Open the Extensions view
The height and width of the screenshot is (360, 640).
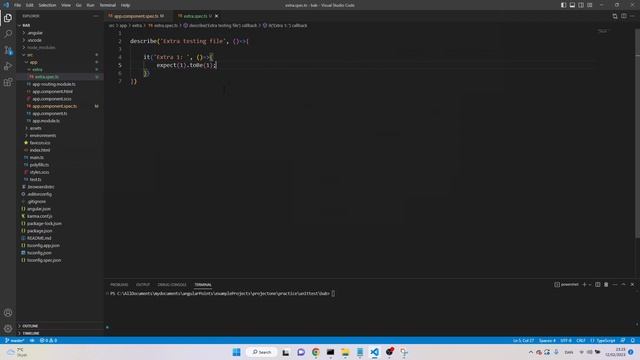(x=8, y=82)
